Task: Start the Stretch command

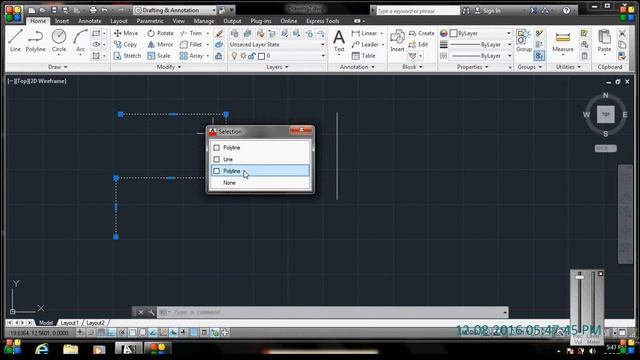Action: (127, 56)
